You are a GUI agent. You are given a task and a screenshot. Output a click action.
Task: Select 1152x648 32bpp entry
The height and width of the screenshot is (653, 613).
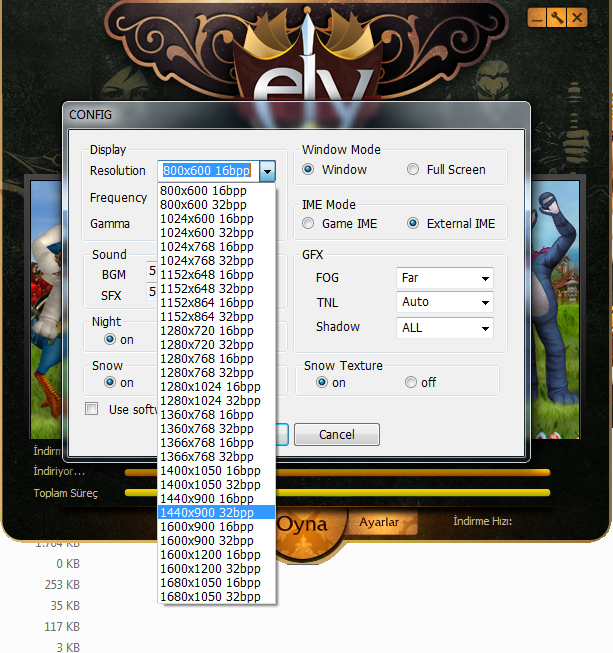pyautogui.click(x=217, y=289)
